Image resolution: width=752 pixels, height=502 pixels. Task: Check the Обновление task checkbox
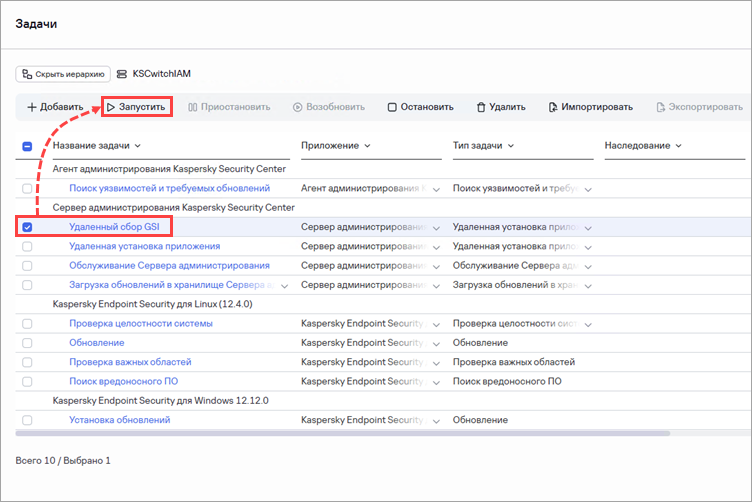point(27,343)
